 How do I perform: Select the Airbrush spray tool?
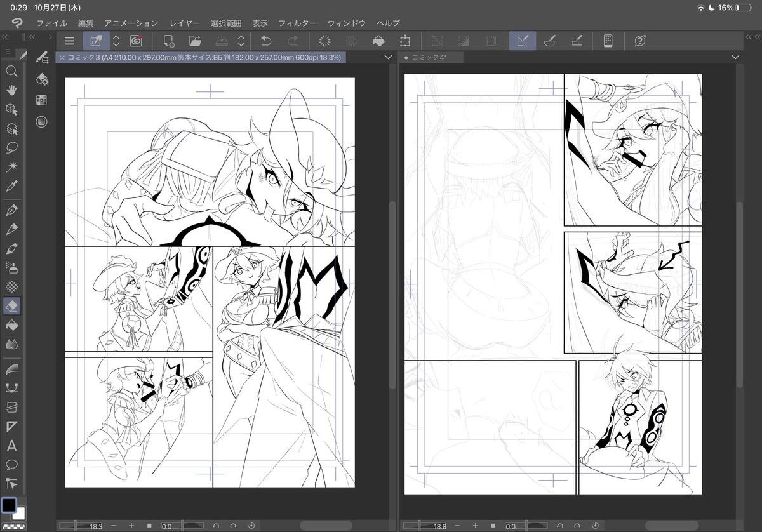11,267
